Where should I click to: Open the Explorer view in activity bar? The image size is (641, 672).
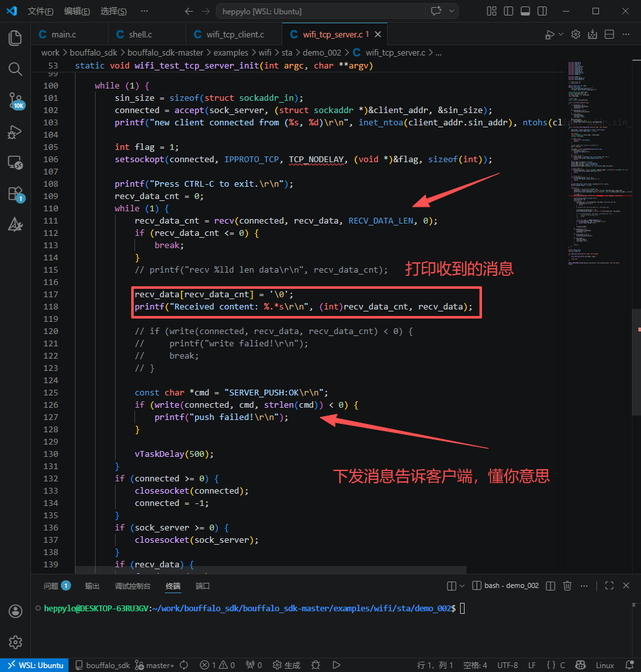[x=15, y=38]
